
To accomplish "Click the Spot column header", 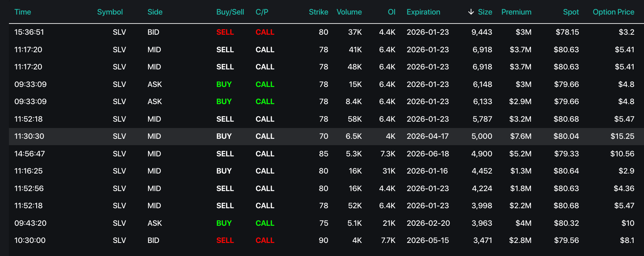I will point(570,12).
